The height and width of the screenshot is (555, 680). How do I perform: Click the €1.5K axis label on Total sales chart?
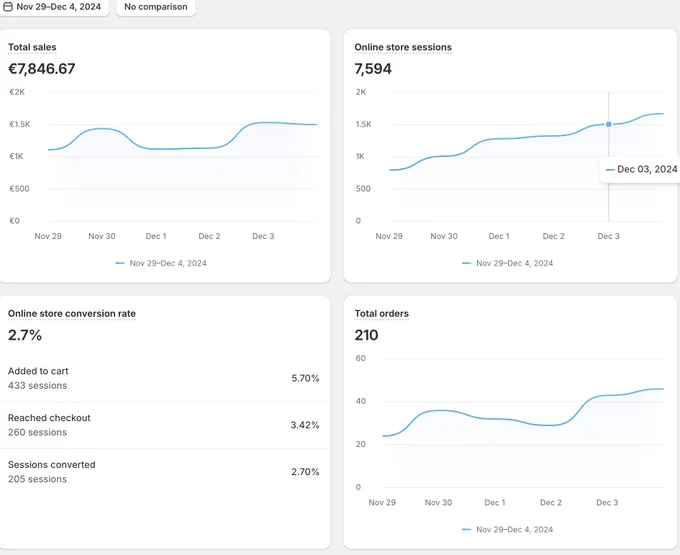[20, 124]
